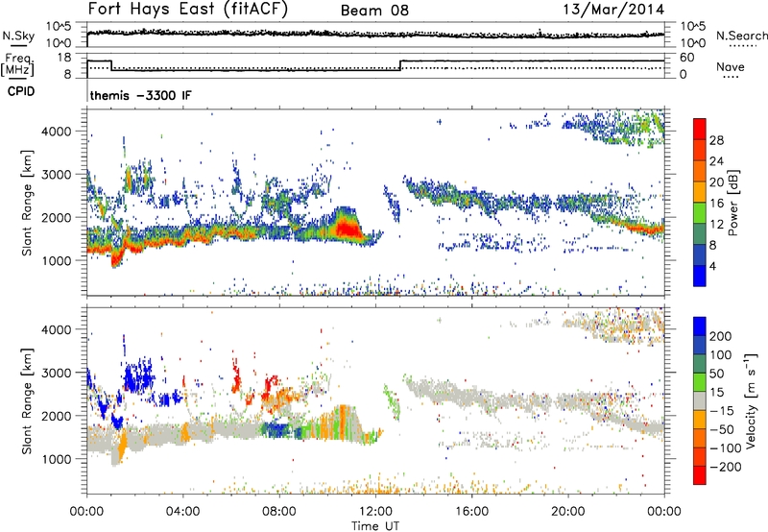Click the 'Beam 08' label

tap(374, 11)
